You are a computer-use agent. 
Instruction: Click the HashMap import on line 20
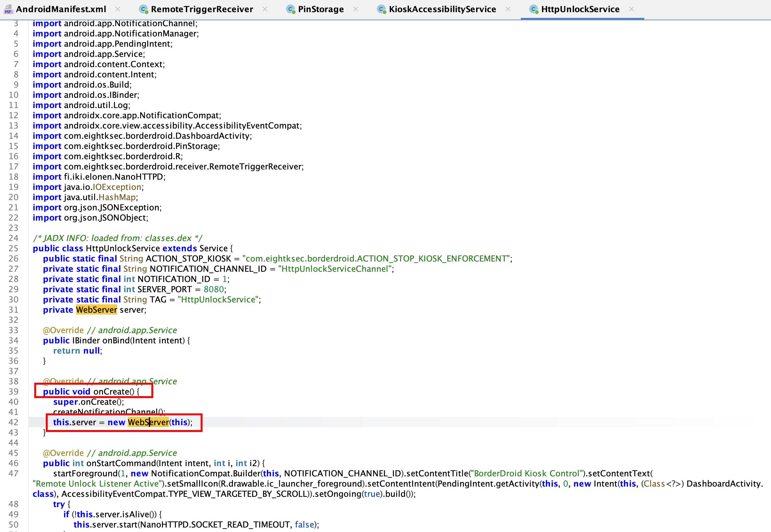(85, 197)
